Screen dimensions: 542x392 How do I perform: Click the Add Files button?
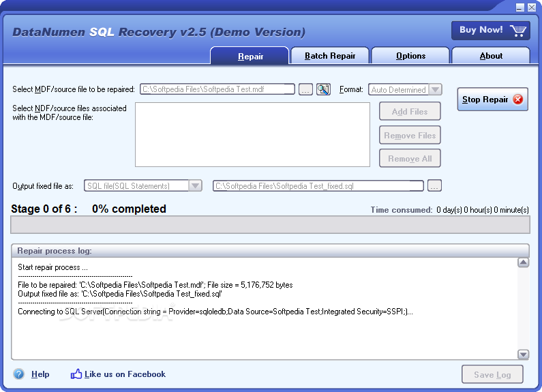click(410, 111)
